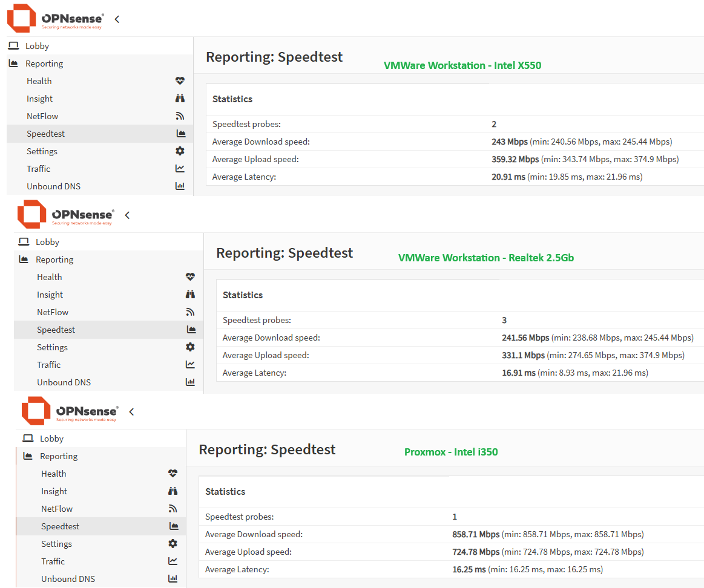Image resolution: width=704 pixels, height=588 pixels.
Task: Click the '359.32 Mbps' average upload value
Action: coord(515,159)
